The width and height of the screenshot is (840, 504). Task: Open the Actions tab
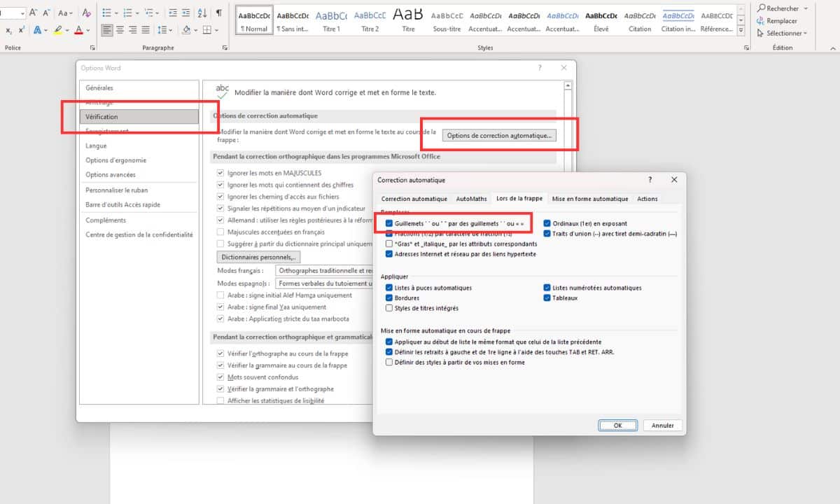647,199
